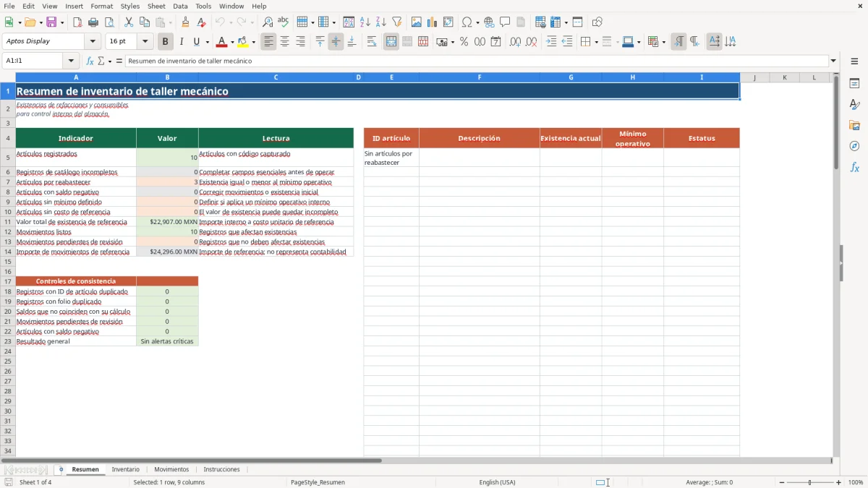This screenshot has width=868, height=488.
Task: Open the background color dropdown arrow
Action: point(253,42)
